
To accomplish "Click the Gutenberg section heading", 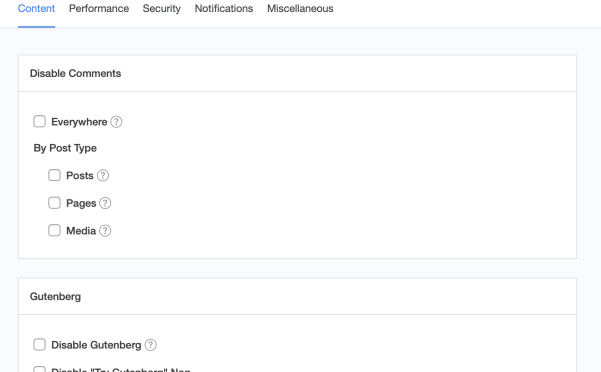I will point(55,297).
